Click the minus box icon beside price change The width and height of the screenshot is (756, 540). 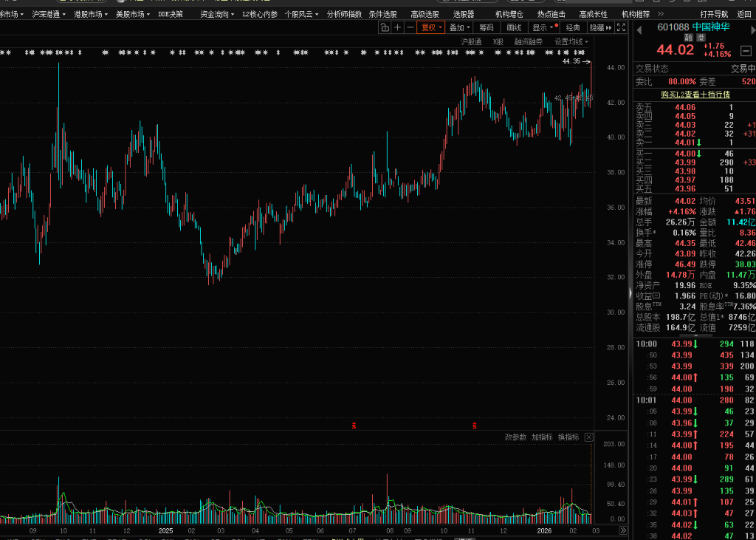pyautogui.click(x=746, y=49)
